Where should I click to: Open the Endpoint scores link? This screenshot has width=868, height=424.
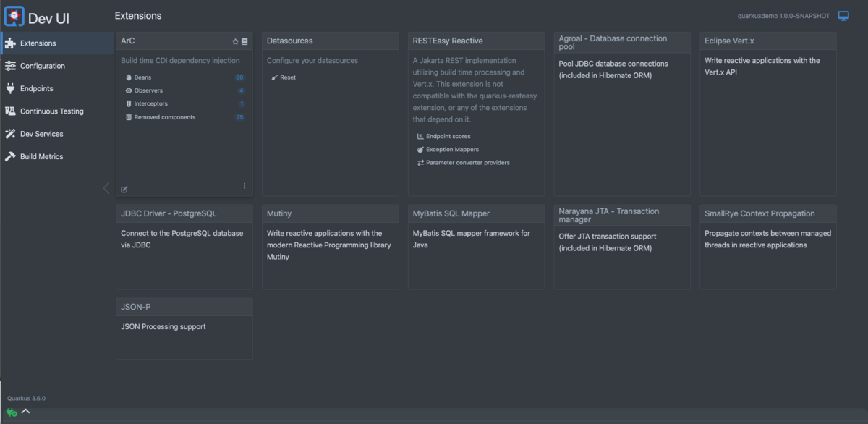(448, 136)
